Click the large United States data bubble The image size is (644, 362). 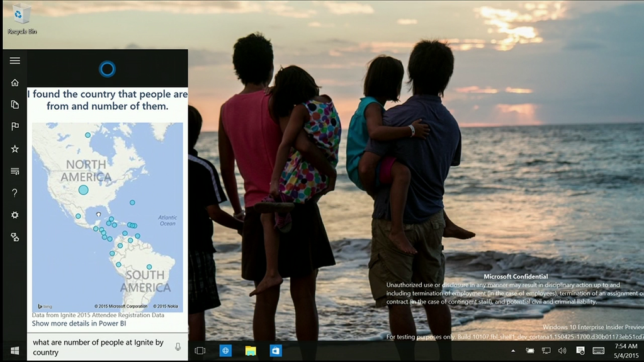click(83, 190)
